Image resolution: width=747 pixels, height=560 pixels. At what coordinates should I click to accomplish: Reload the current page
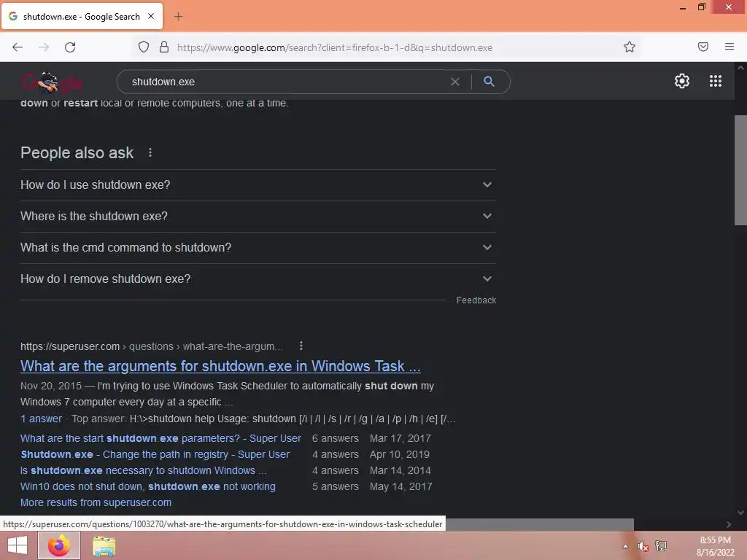click(70, 47)
